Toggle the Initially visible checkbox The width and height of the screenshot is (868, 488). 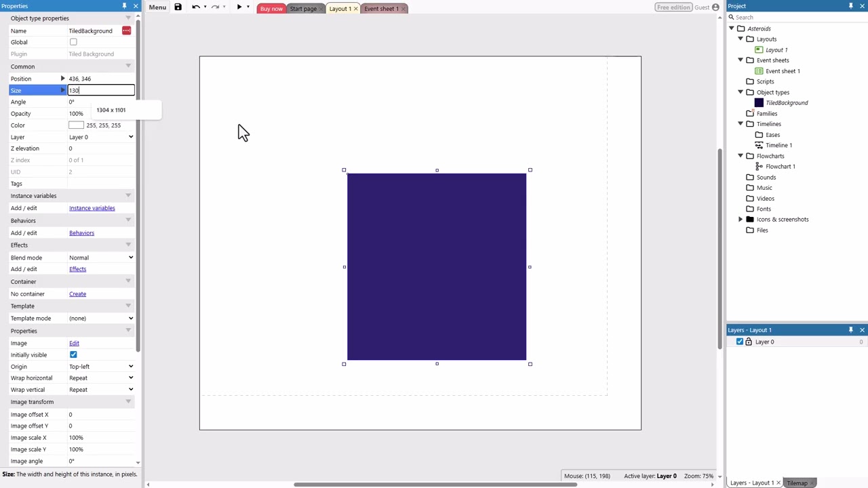point(73,355)
